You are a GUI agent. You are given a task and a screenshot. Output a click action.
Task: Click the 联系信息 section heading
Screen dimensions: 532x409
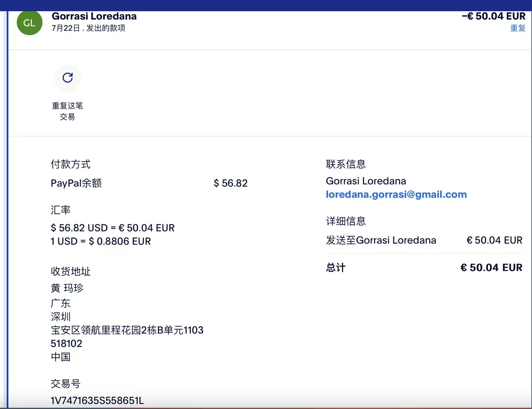(346, 164)
